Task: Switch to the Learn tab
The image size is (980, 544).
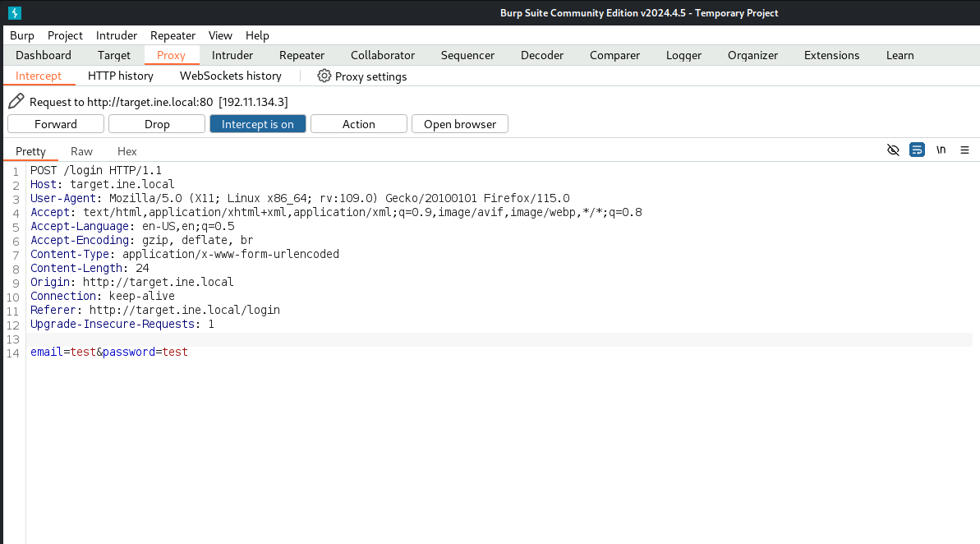Action: coord(899,55)
